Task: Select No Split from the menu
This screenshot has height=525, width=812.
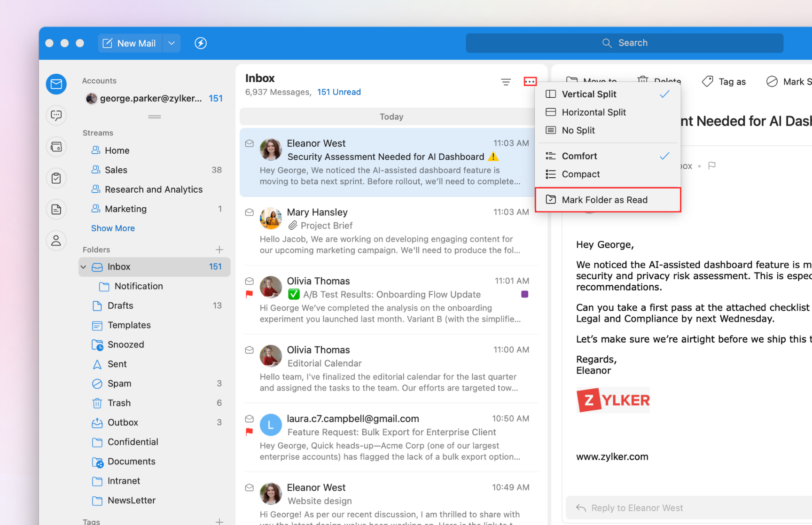Action: 578,131
